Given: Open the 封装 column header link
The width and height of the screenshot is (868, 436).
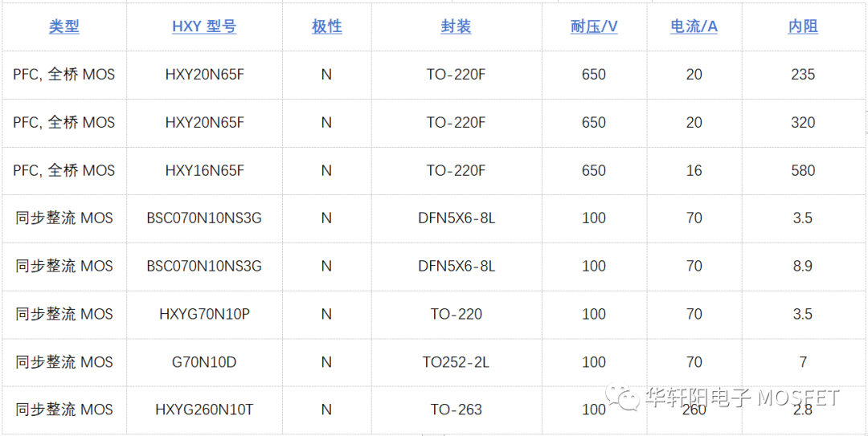Looking at the screenshot, I should click(457, 26).
